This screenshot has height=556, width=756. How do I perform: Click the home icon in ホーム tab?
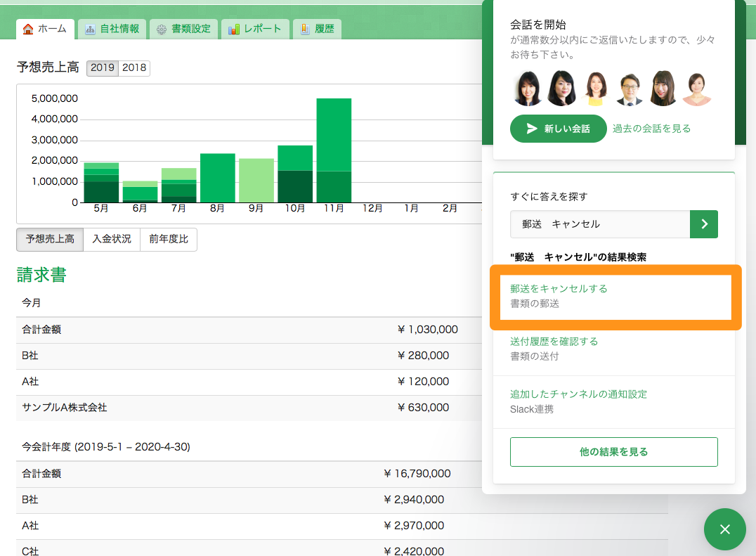coord(28,29)
